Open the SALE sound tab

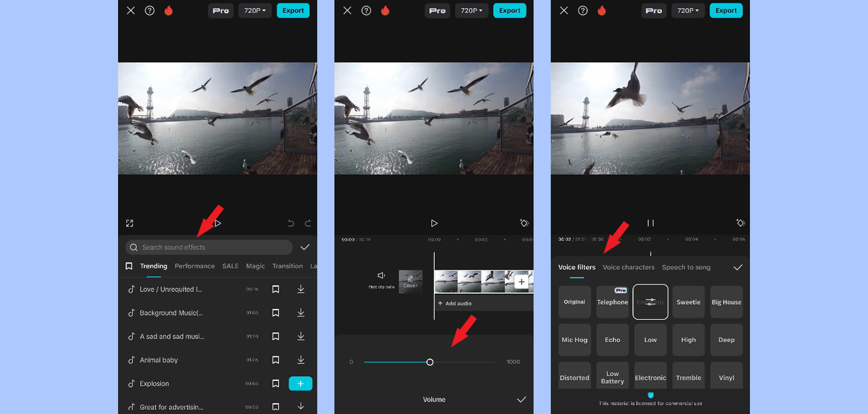pos(231,266)
